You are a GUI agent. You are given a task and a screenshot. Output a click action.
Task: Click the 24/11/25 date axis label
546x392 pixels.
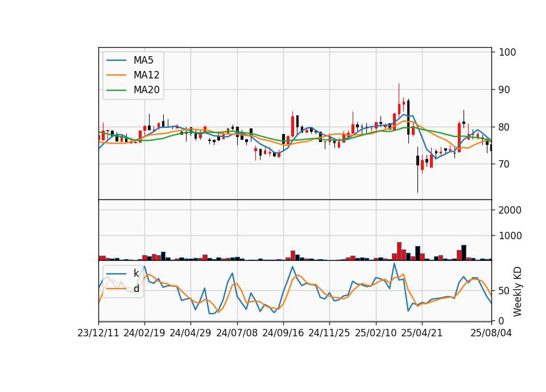tap(329, 333)
